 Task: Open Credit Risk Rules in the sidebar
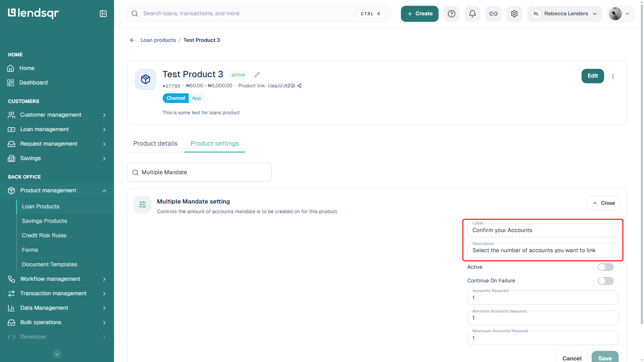point(44,236)
